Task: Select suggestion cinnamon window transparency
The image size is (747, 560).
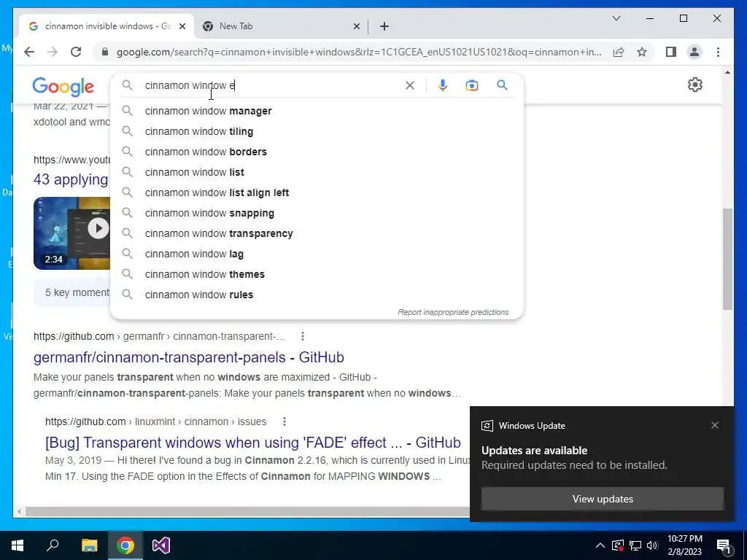Action: coord(317,234)
